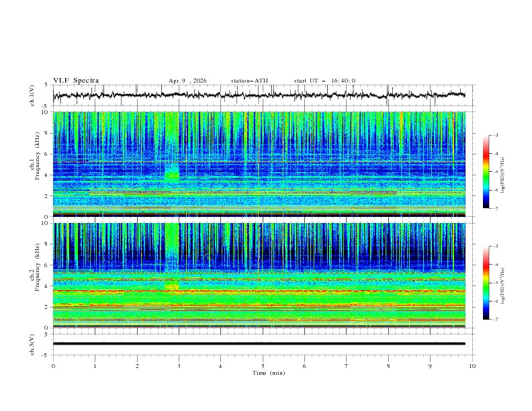The width and height of the screenshot is (532, 411).
Task: Click the time axis tick label "0"
Action: tap(53, 366)
